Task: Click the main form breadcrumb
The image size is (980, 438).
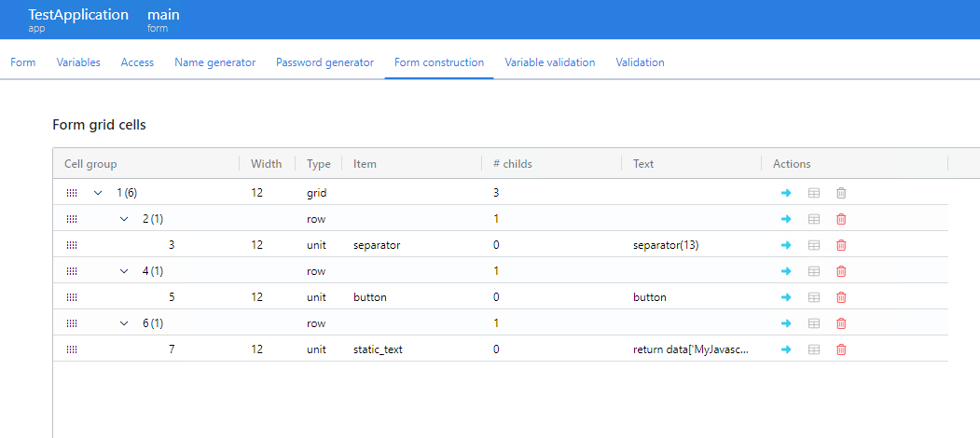Action: pos(163,20)
